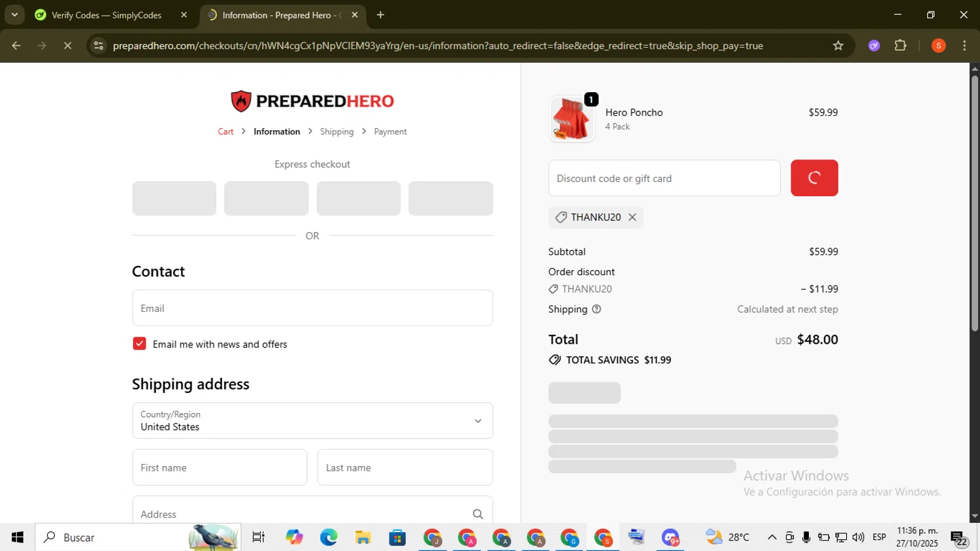Click the Hero Poncho product name
The height and width of the screenshot is (551, 980).
tap(634, 112)
